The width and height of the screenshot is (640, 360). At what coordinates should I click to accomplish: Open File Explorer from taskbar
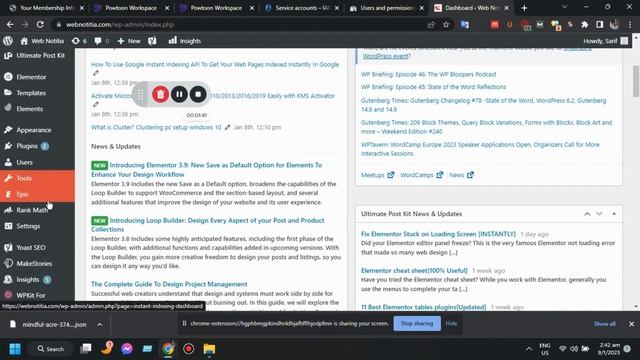(209, 349)
